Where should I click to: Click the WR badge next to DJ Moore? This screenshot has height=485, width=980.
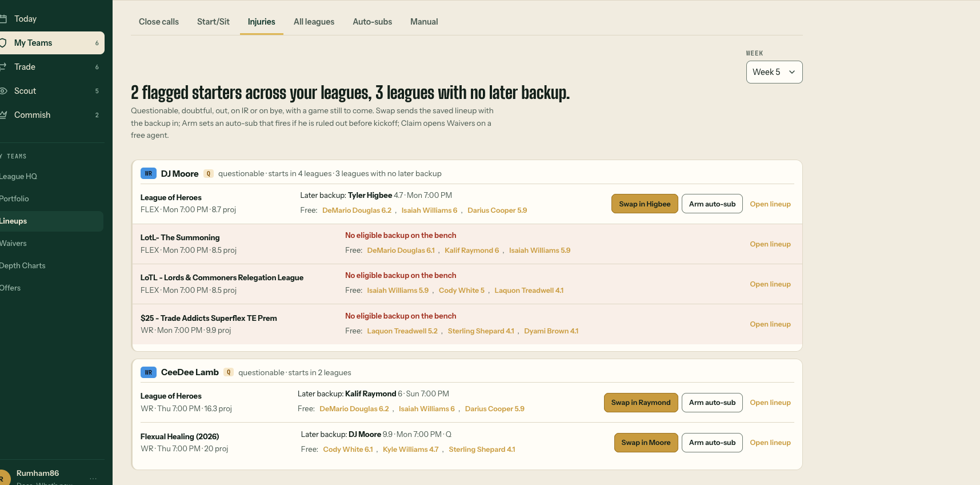tap(149, 173)
